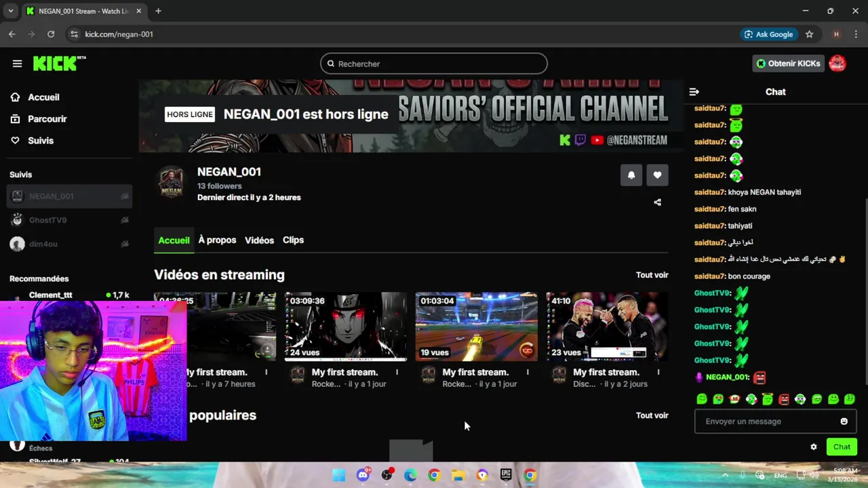Screen dimensions: 868x488
Task: Toggle the heart follow button
Action: click(657, 175)
